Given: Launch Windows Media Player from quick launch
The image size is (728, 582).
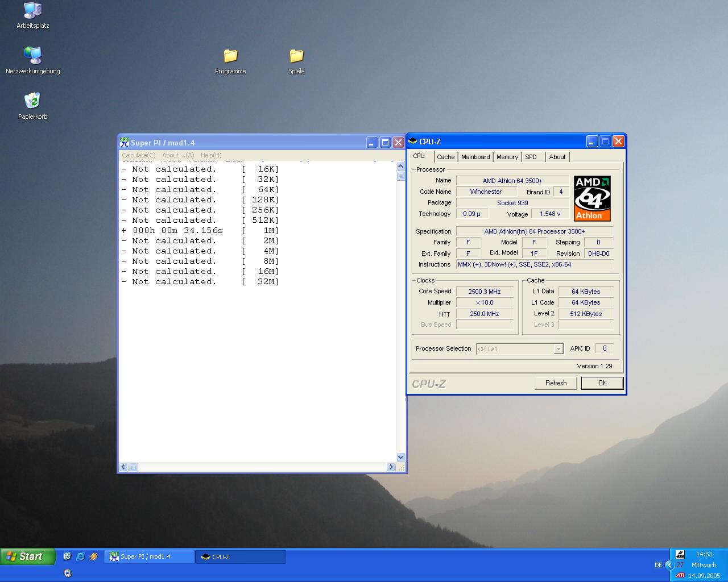Looking at the screenshot, I should pyautogui.click(x=67, y=573).
